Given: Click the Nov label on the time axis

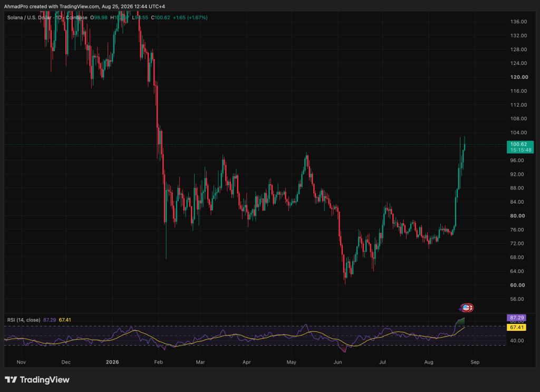Looking at the screenshot, I should (x=21, y=362).
